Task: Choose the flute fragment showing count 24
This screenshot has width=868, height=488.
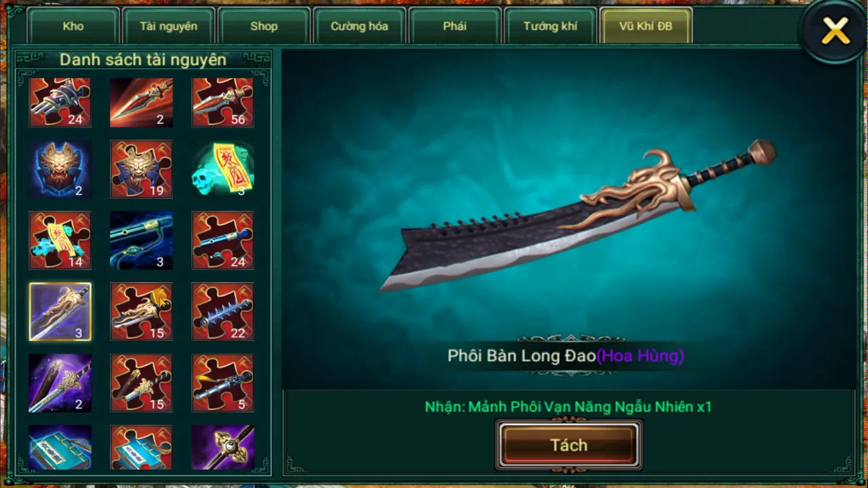Action: point(222,241)
